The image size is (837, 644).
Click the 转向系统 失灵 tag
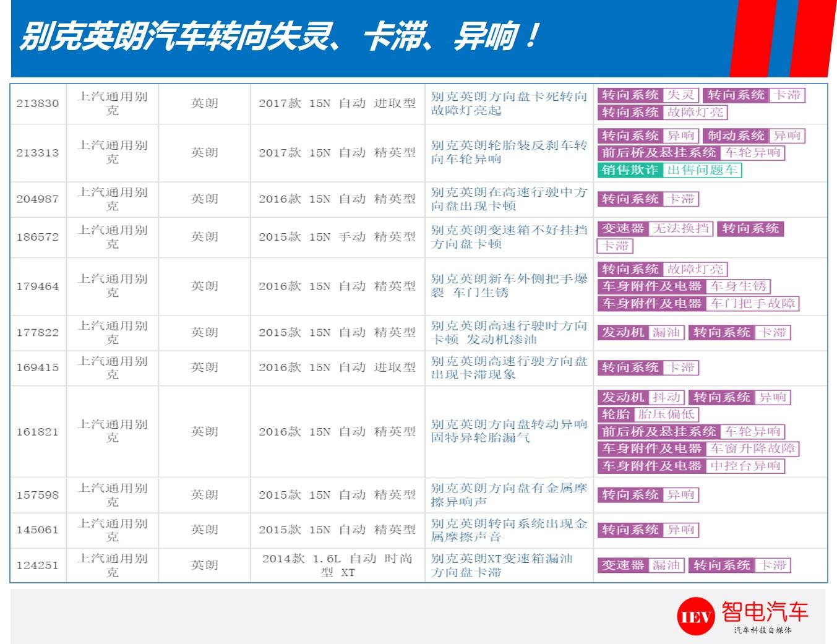click(x=649, y=95)
